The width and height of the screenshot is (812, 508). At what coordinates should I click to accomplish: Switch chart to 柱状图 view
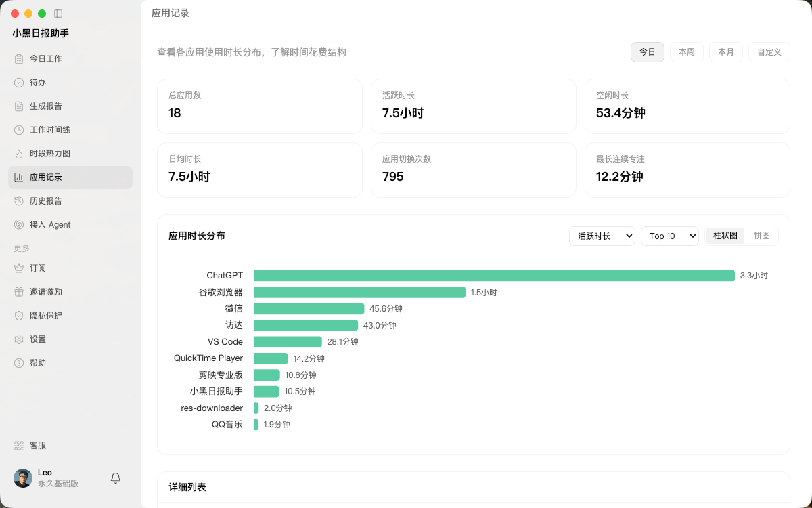click(725, 236)
